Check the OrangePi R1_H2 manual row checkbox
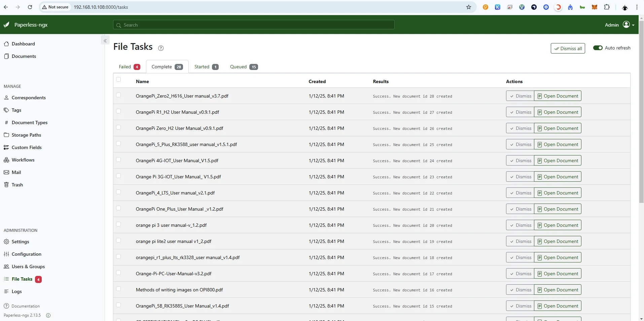The width and height of the screenshot is (644, 321). click(x=118, y=111)
